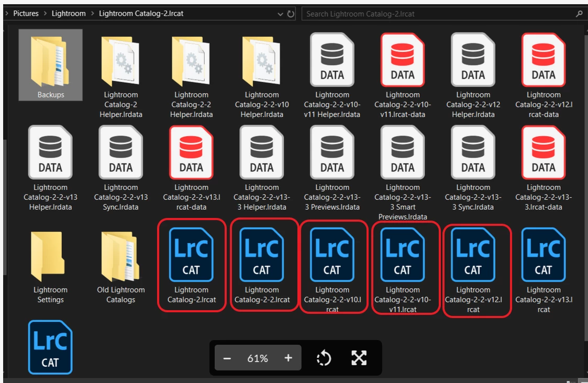Toggle fullscreen with the expand arrows icon
The width and height of the screenshot is (588, 383).
(x=359, y=358)
